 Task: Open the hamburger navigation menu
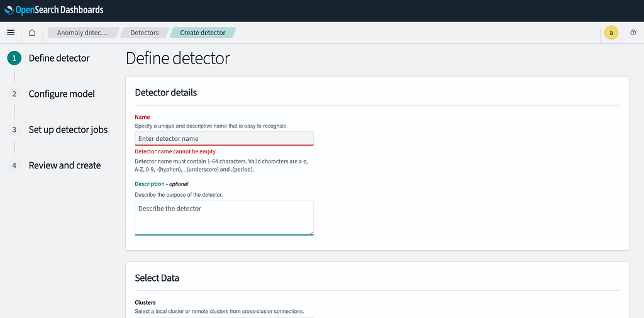pos(11,33)
